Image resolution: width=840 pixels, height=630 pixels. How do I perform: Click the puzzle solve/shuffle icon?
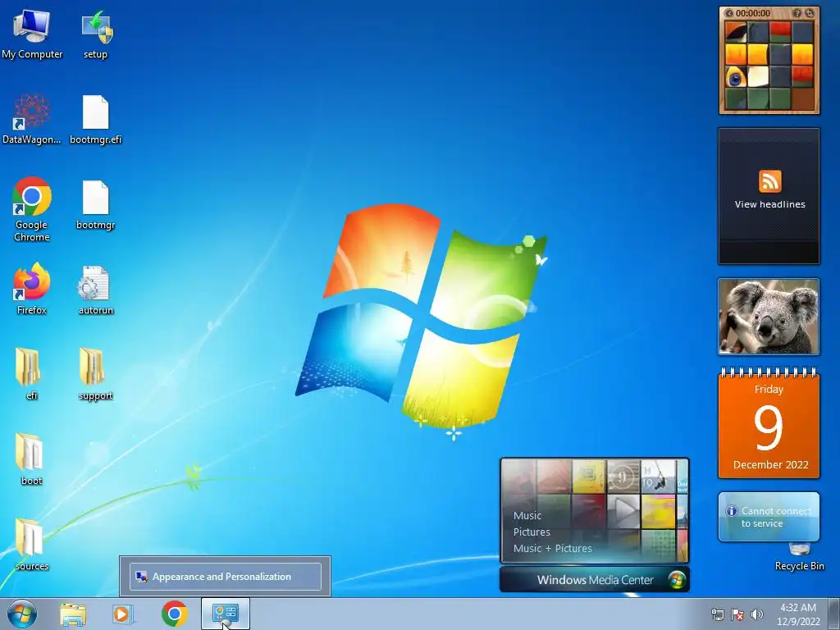(810, 13)
